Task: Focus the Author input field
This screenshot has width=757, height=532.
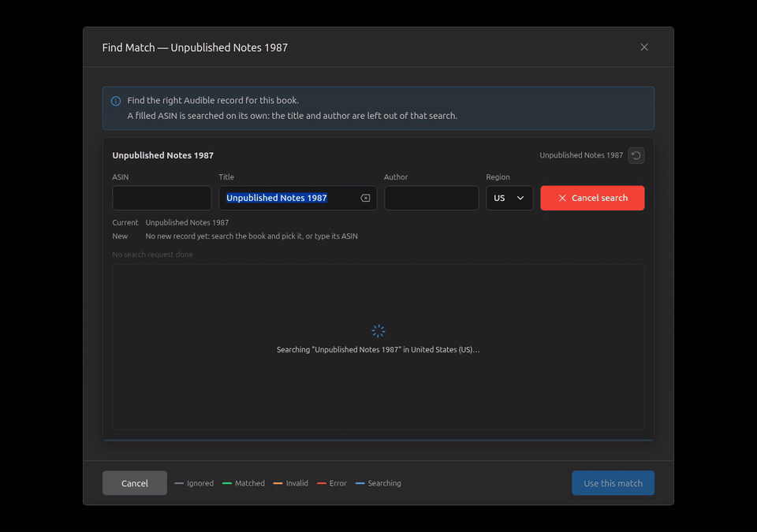Action: tap(431, 198)
